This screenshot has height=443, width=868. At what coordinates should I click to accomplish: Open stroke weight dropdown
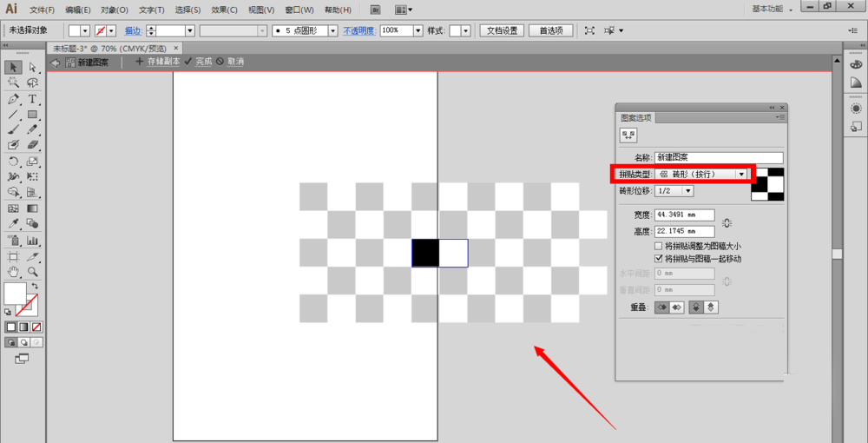pyautogui.click(x=190, y=30)
